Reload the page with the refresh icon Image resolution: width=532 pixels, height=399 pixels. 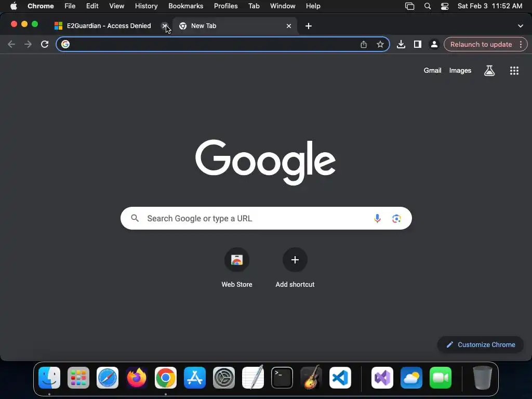[45, 44]
